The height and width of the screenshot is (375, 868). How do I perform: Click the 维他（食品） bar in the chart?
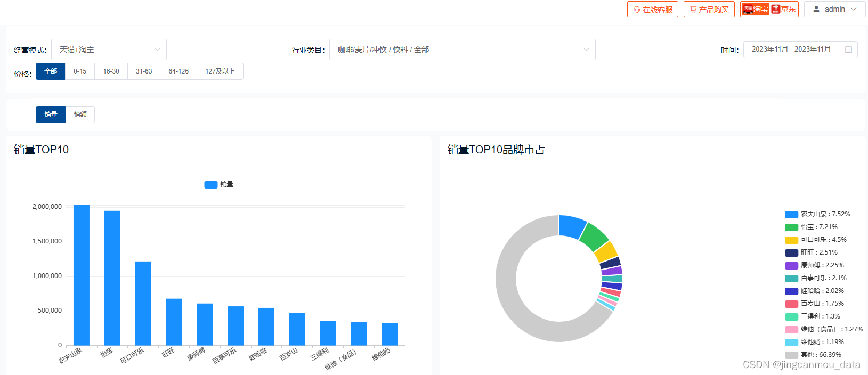359,333
